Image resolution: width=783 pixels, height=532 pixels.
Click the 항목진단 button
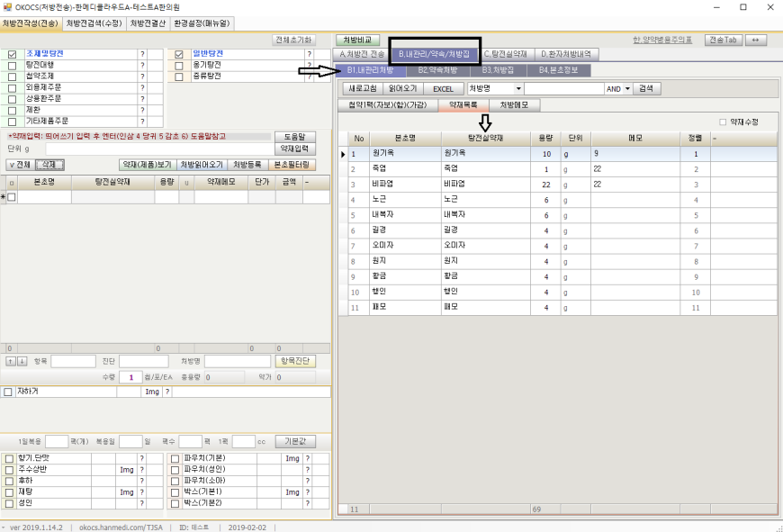(295, 361)
